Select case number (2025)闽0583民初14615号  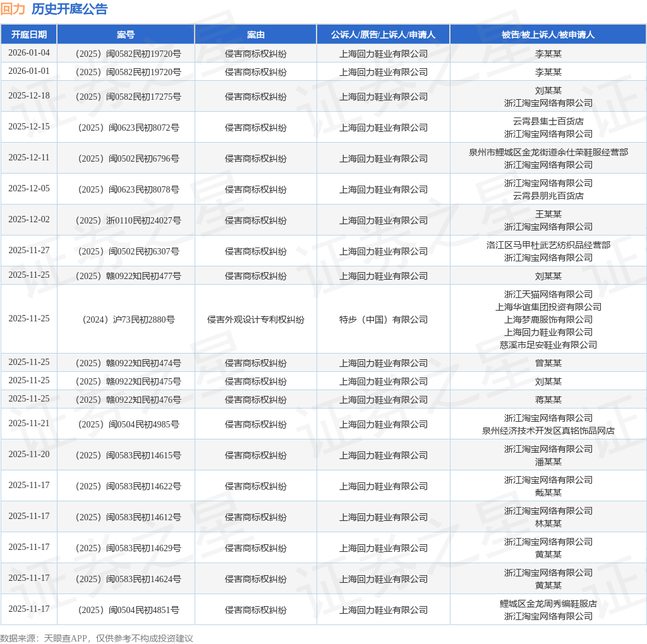click(128, 455)
